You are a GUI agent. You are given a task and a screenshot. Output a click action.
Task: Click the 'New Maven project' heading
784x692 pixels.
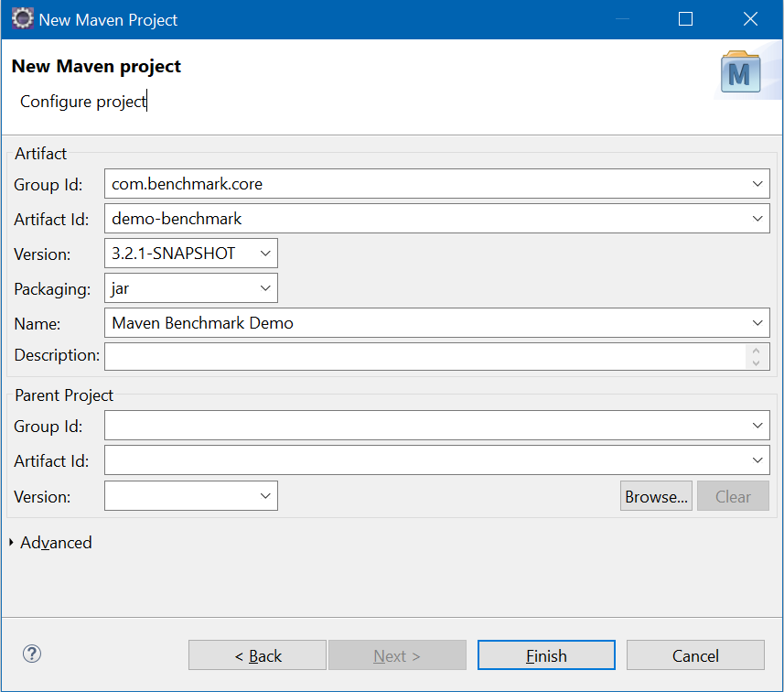[96, 66]
